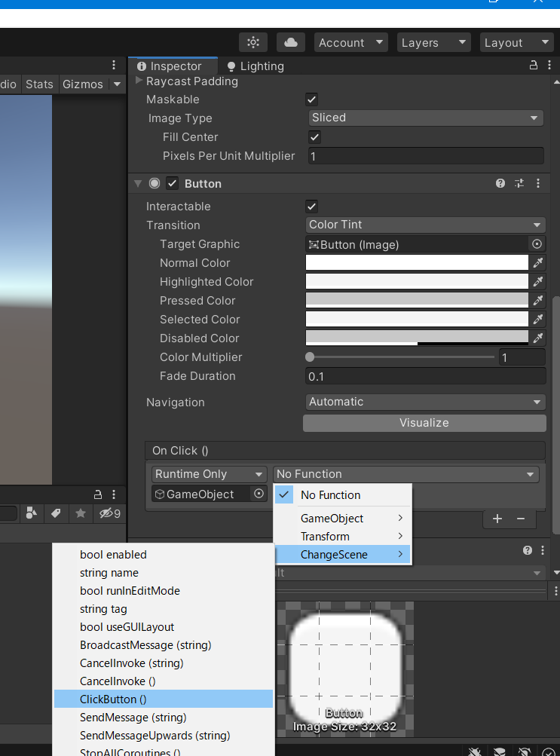This screenshot has height=756, width=560.
Task: Toggle Stats in the Scene view toolbar
Action: tap(39, 84)
